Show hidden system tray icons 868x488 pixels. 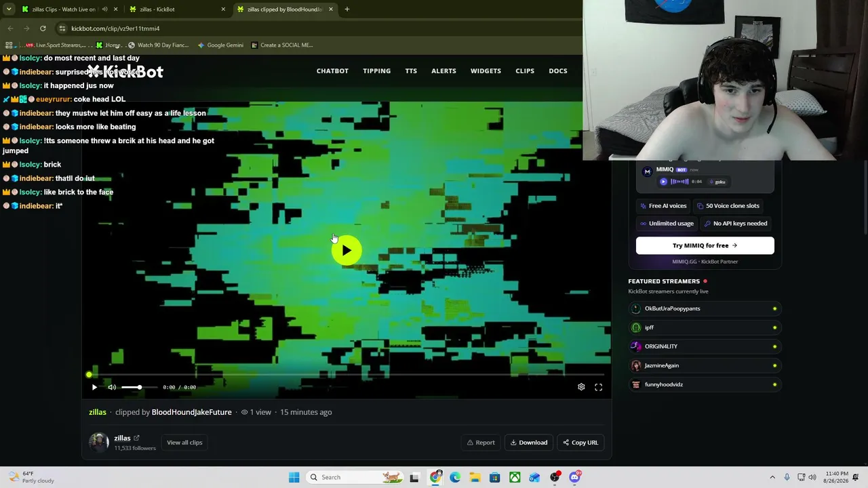(772, 477)
